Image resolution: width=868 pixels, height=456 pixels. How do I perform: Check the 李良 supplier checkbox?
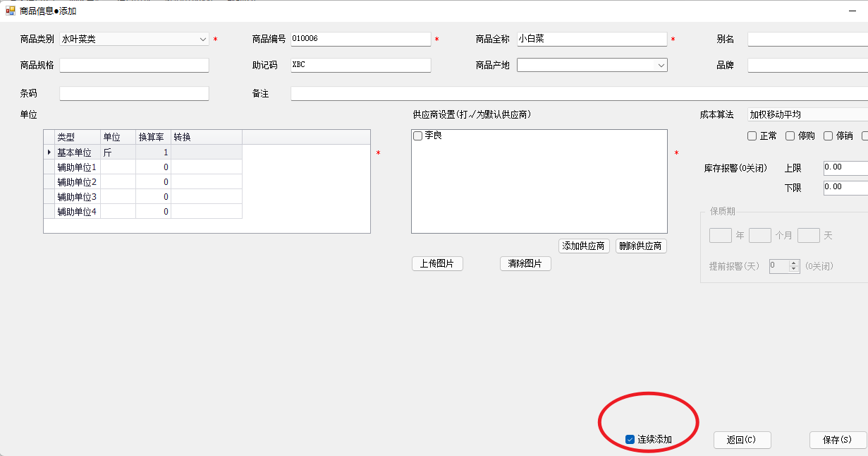[418, 136]
